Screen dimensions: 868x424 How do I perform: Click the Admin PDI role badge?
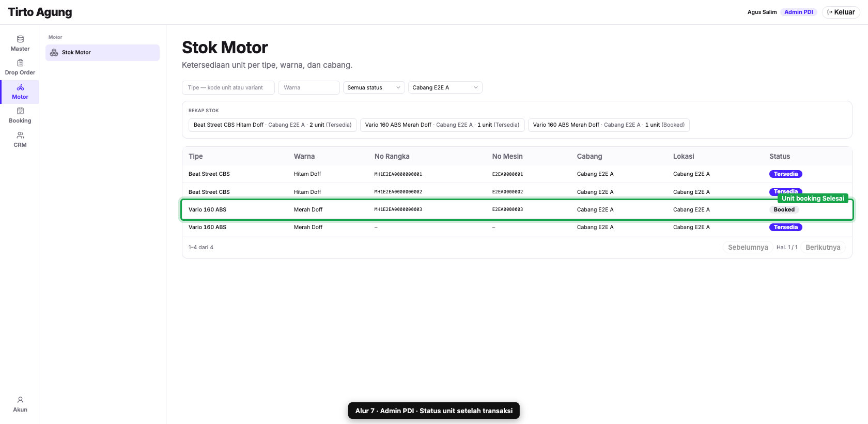[799, 12]
